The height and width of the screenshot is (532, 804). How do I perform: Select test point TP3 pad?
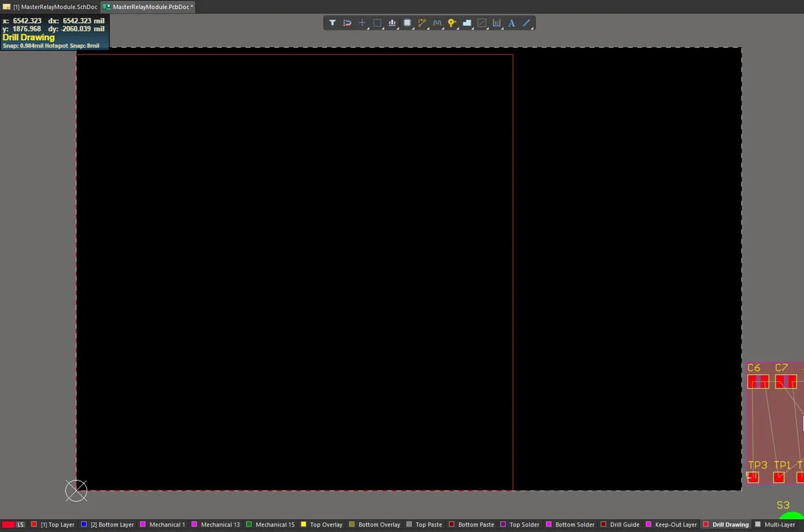pyautogui.click(x=753, y=478)
